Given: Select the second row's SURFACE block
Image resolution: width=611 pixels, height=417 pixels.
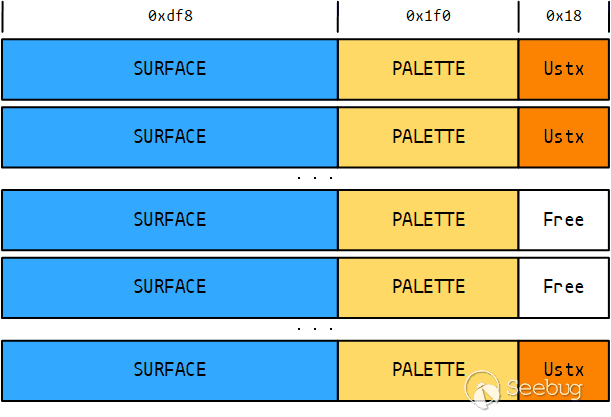Looking at the screenshot, I should click(x=170, y=137).
